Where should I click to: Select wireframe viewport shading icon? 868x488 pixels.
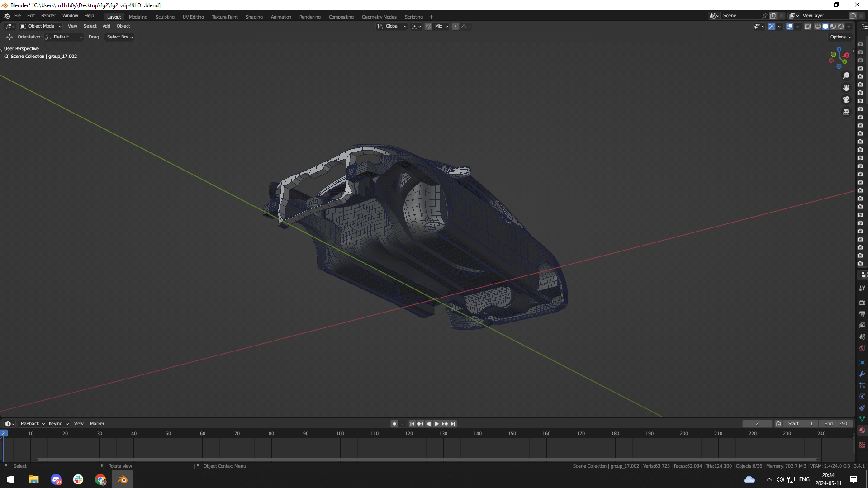point(817,26)
